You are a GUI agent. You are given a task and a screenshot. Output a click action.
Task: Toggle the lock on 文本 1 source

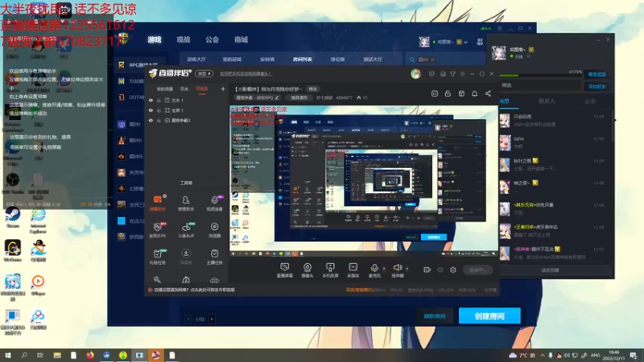[159, 100]
